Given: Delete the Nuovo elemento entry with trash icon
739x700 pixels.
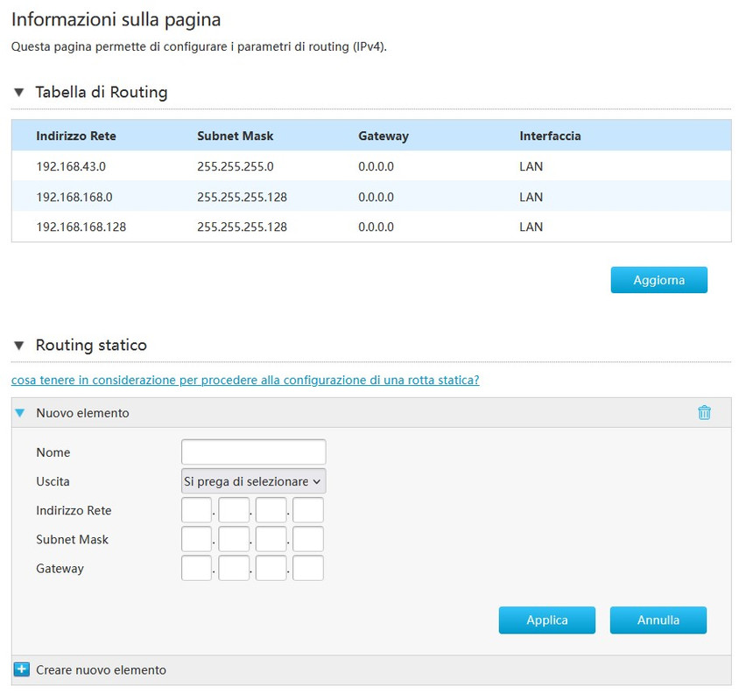Looking at the screenshot, I should coord(704,413).
